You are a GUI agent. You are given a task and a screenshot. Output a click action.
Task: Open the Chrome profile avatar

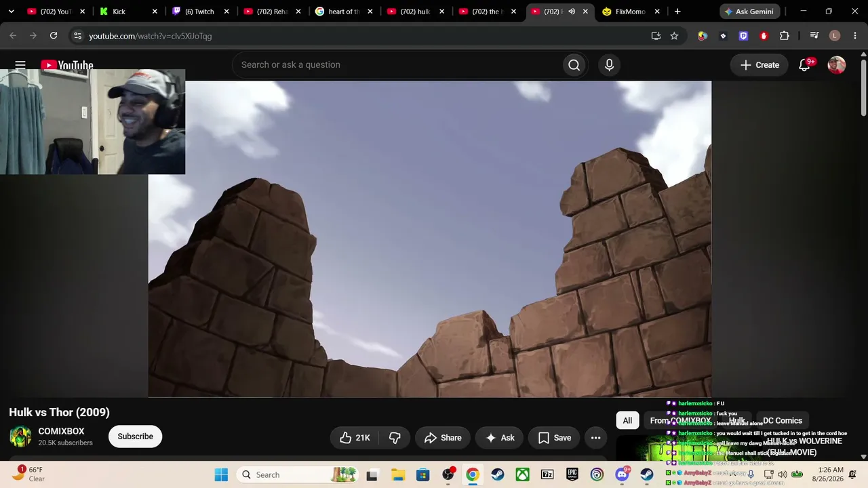[x=835, y=36]
